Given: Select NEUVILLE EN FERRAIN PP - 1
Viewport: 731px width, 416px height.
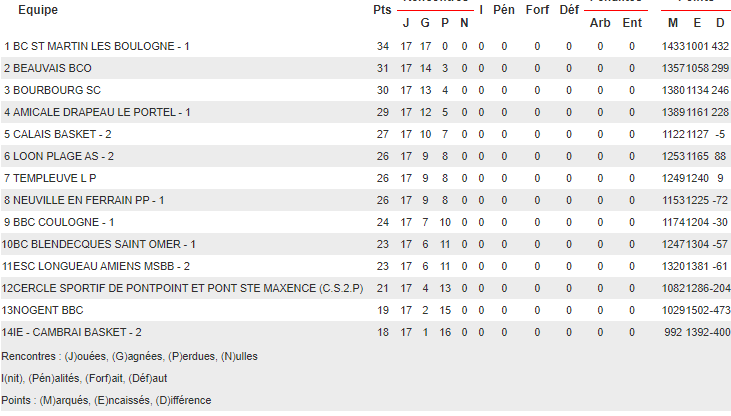Looking at the screenshot, I should click(x=89, y=200).
